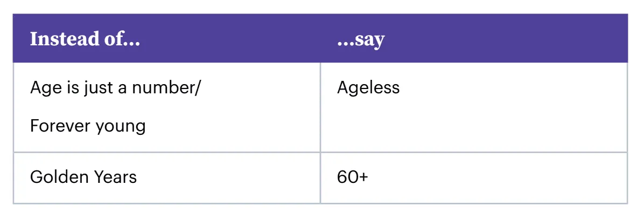Screen dimensions: 644x219
Task: Select the "60+" cell text
Action: pos(353,177)
